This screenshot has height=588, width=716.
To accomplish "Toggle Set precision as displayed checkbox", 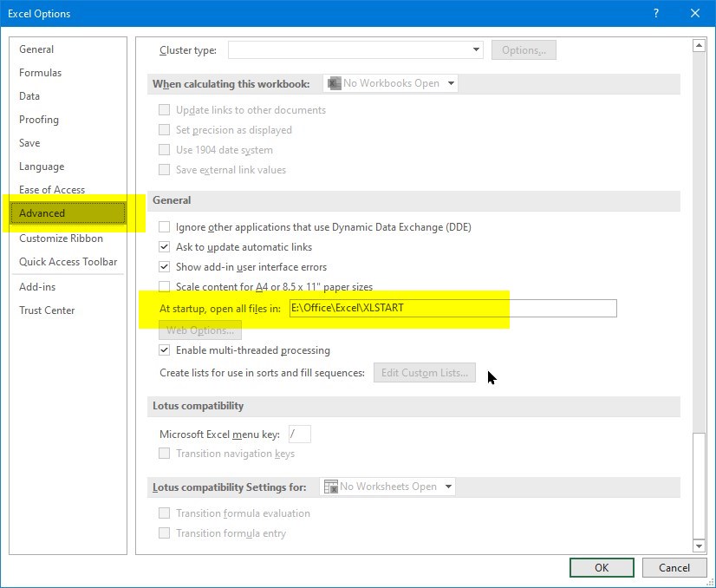I will [164, 130].
